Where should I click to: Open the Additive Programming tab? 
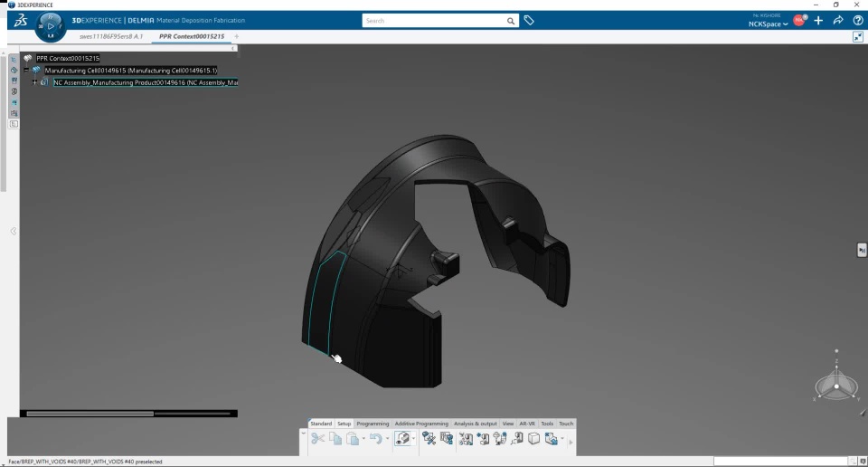click(421, 424)
